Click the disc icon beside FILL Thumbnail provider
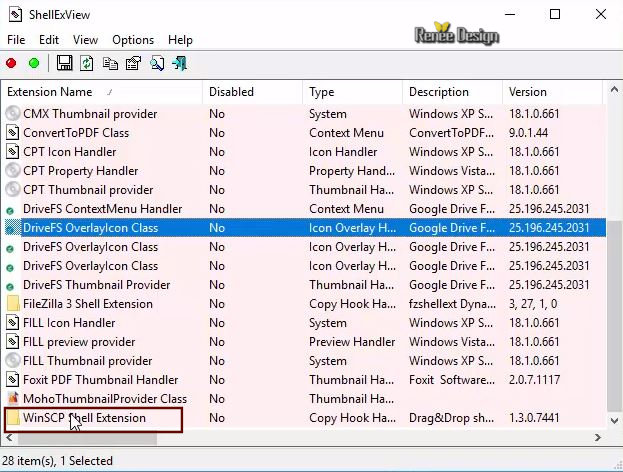This screenshot has width=623, height=472. (x=13, y=360)
